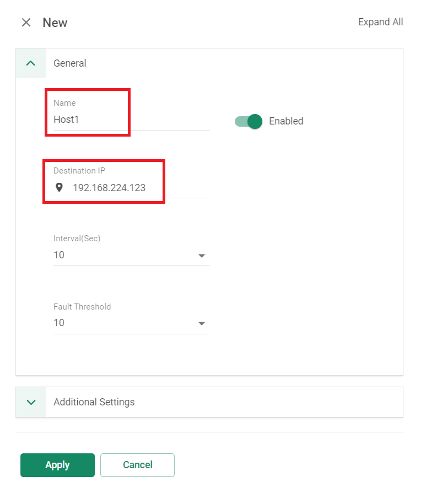The height and width of the screenshot is (504, 421).
Task: Click the New dialog title
Action: point(55,23)
